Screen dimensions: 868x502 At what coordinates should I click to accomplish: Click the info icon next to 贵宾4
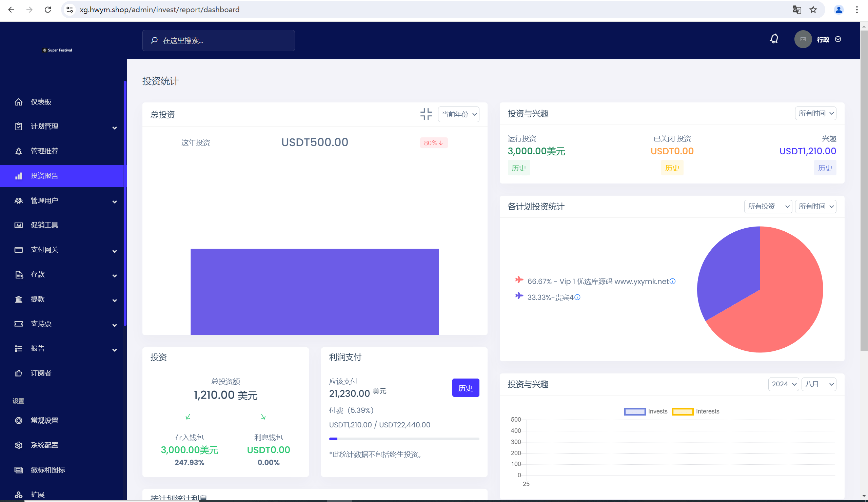[578, 297]
